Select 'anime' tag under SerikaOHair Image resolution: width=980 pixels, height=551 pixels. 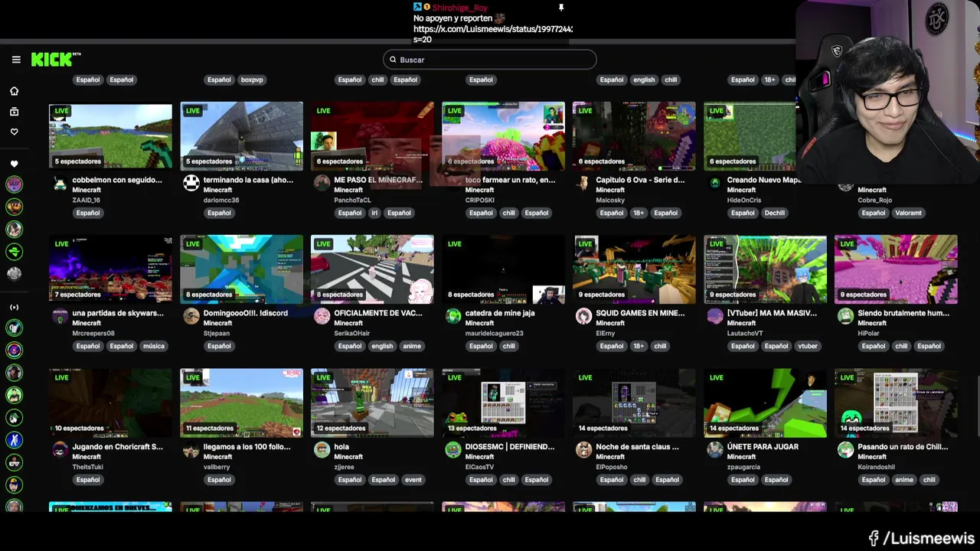412,346
